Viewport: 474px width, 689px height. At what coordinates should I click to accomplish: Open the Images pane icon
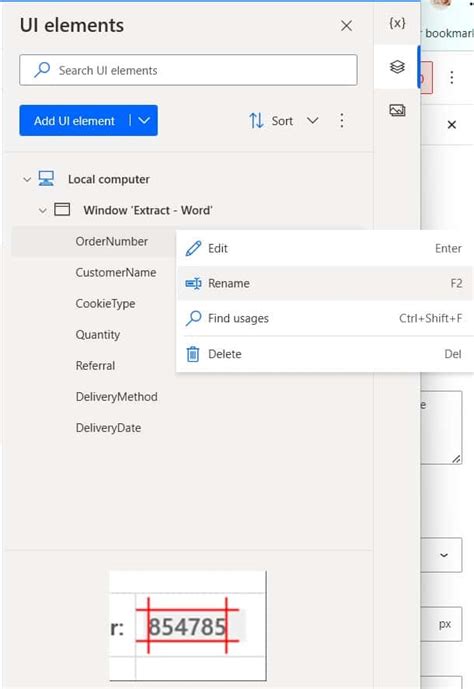[x=397, y=110]
